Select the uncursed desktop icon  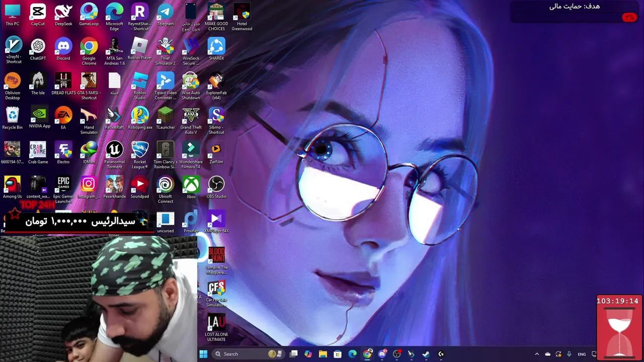click(x=166, y=222)
